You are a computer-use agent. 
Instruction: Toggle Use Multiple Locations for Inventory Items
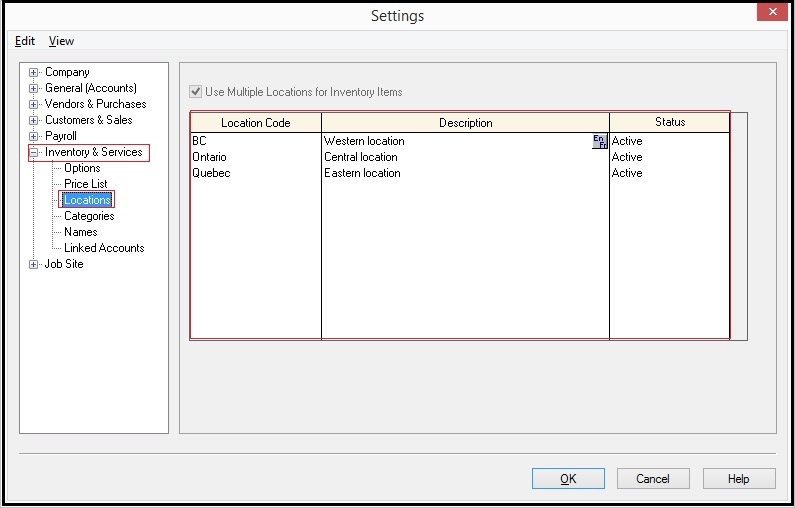pos(196,92)
